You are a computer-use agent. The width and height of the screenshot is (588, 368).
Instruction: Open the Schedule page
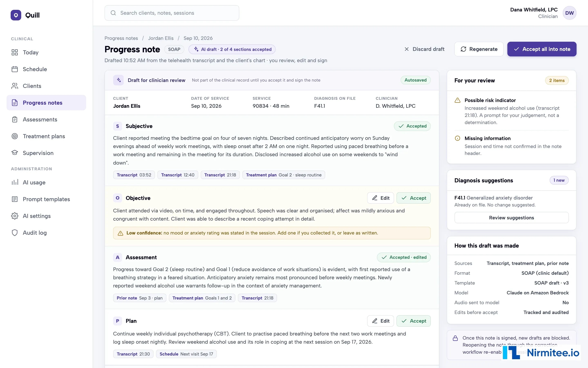(46, 69)
